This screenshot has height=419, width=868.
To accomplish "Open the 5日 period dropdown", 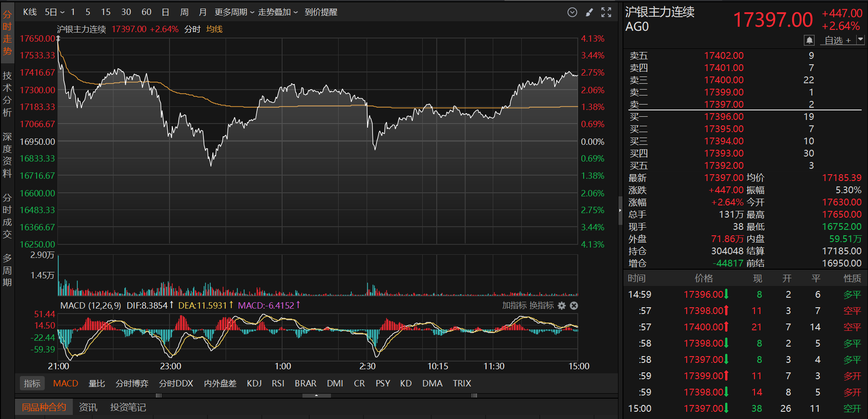I will tap(54, 12).
